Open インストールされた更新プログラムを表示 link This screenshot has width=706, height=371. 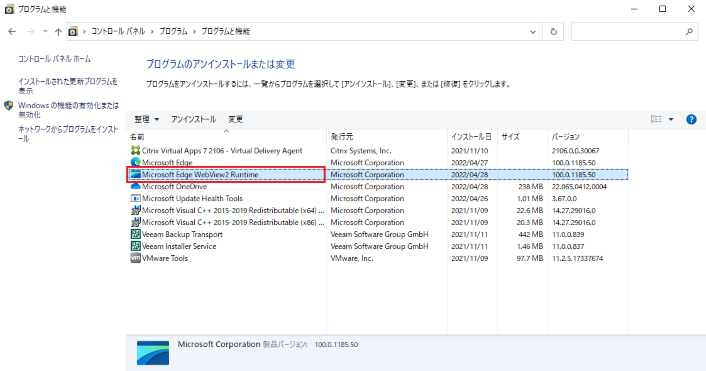coord(68,86)
